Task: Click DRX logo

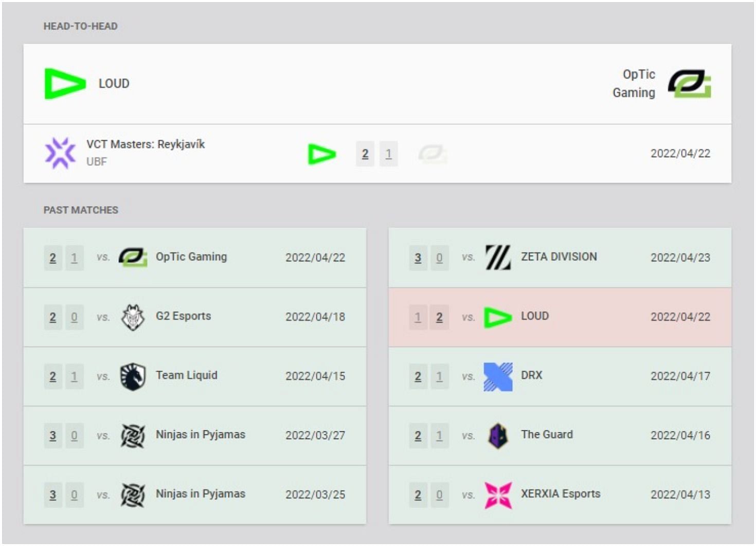Action: pyautogui.click(x=498, y=376)
